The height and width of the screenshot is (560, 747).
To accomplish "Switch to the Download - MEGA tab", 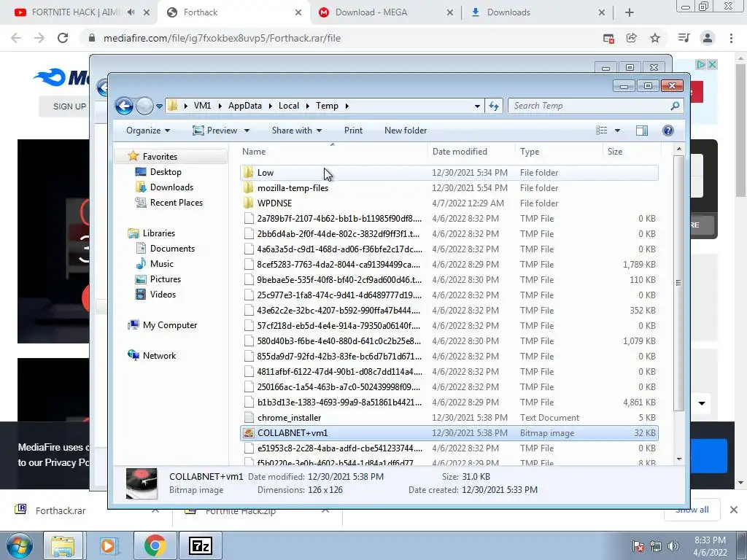I will (371, 12).
